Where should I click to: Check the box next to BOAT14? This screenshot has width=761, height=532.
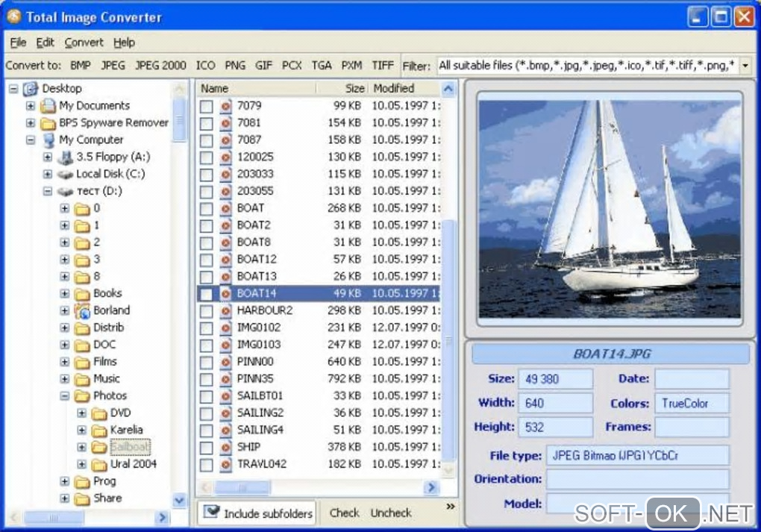point(207,294)
